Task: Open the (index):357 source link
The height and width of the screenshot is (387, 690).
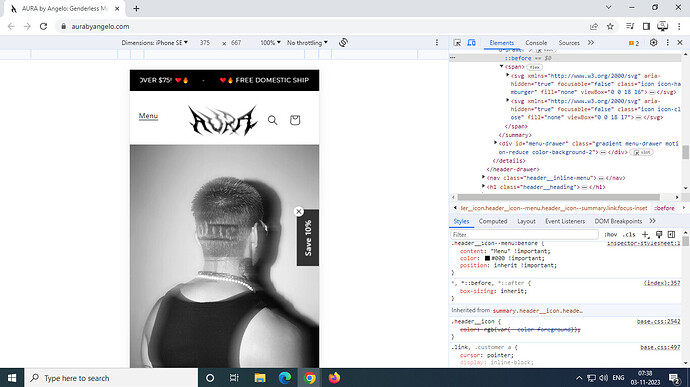Action: (x=662, y=283)
